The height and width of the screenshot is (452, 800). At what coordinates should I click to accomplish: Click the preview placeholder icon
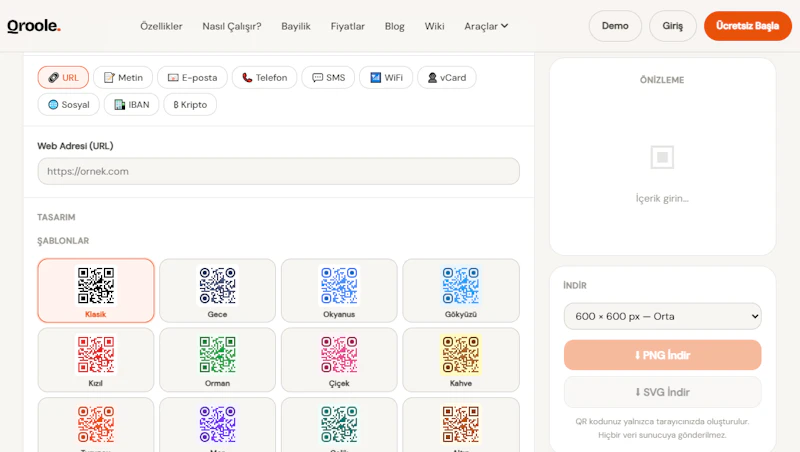(x=662, y=157)
